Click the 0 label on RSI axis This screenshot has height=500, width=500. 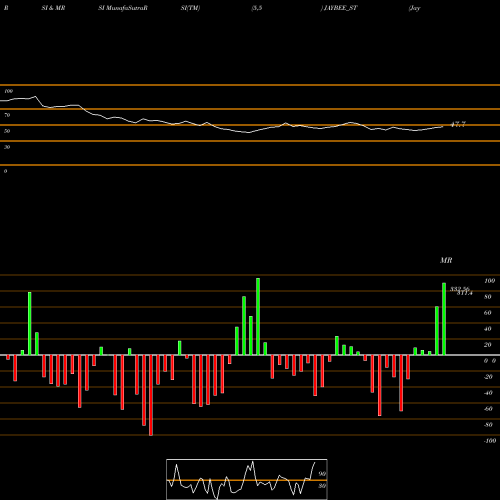(x=5, y=171)
